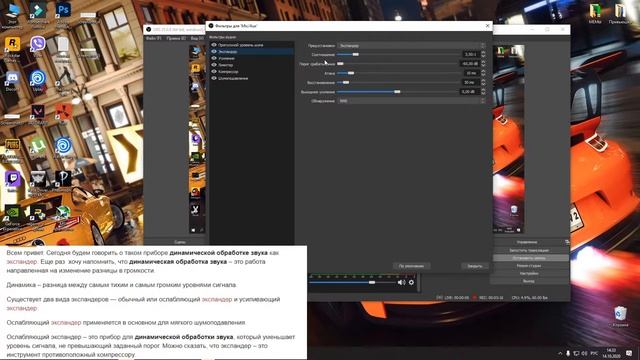The height and width of the screenshot is (360, 640).
Task: Click the ratio value spinbox field
Action: pyautogui.click(x=470, y=54)
